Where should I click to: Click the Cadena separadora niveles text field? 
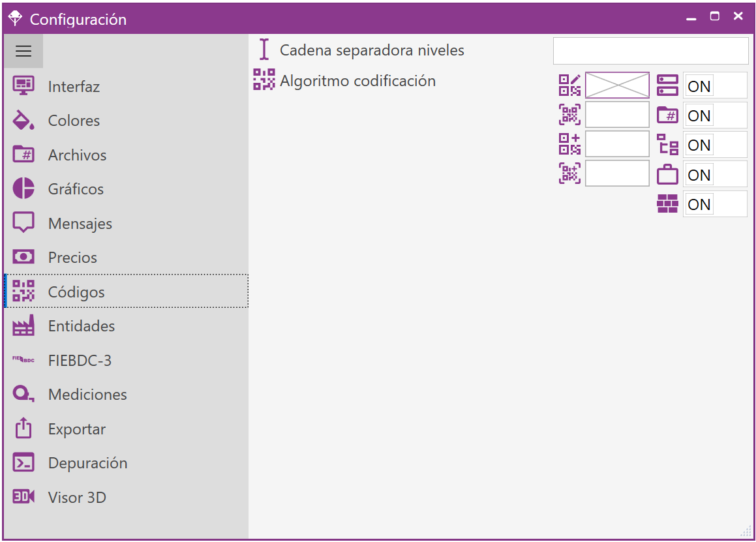click(x=650, y=51)
